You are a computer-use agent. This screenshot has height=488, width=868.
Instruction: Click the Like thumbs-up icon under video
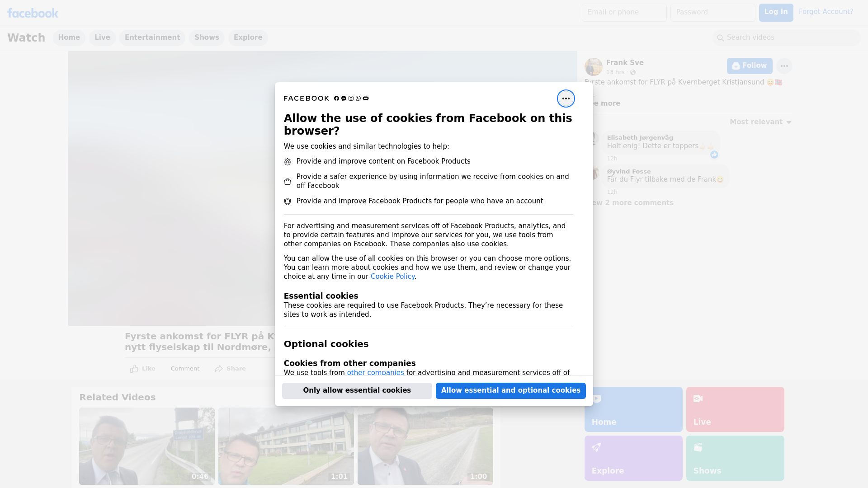(134, 369)
